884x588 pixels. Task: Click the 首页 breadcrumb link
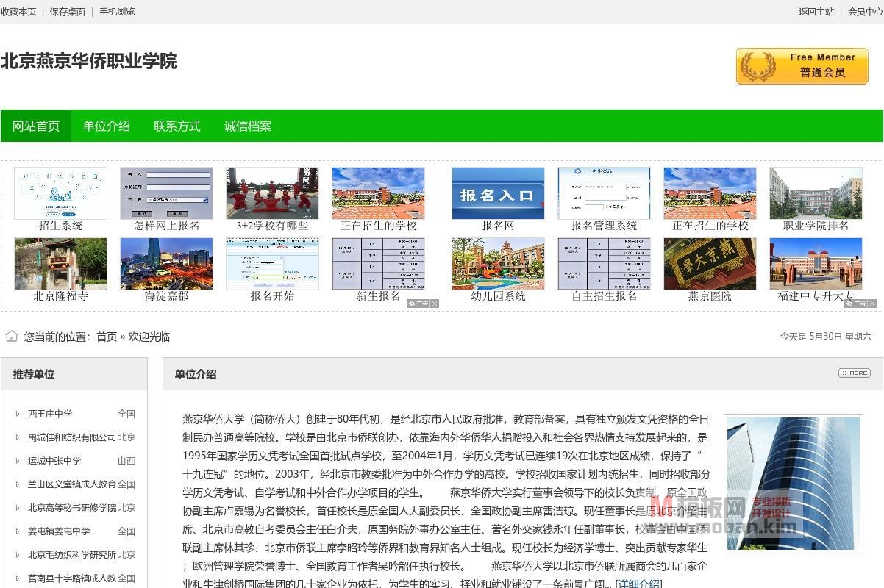pos(107,337)
